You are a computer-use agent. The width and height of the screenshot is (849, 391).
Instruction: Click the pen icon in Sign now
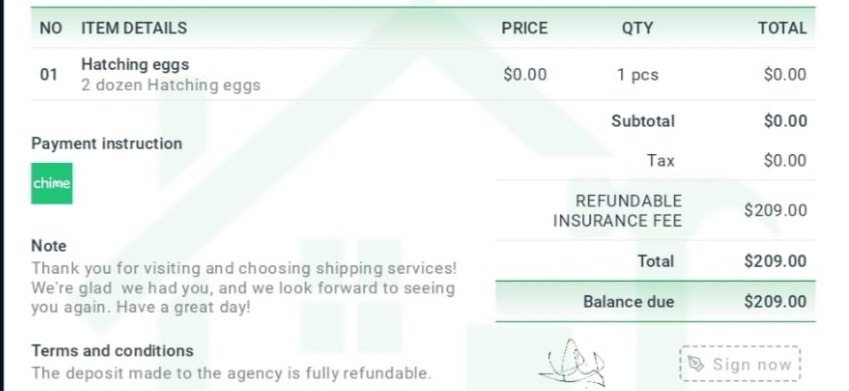(x=696, y=364)
